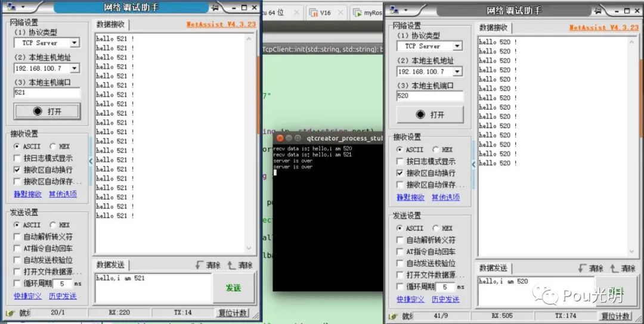Click local port field showing 520

(x=430, y=96)
